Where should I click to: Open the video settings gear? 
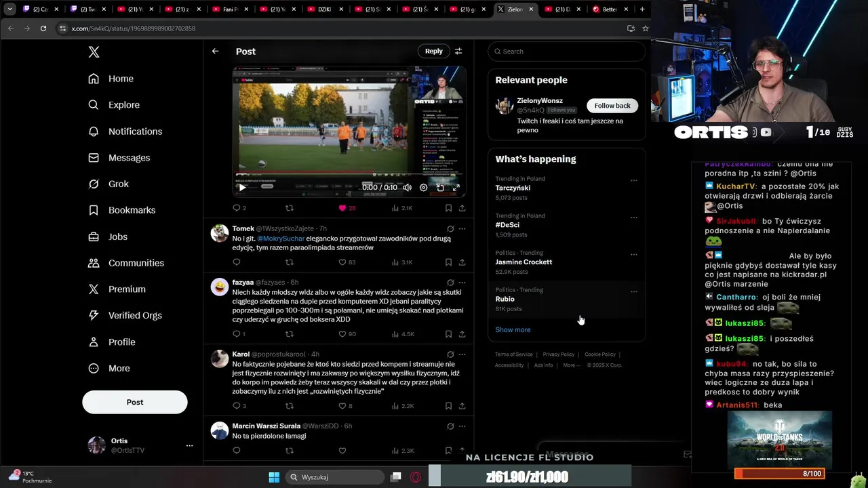[424, 188]
